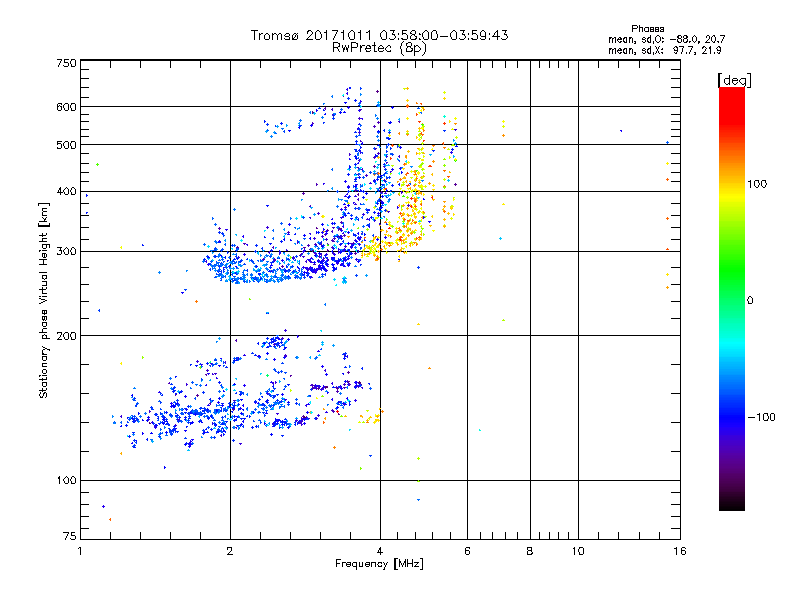Click the x-axis tick label '4'
This screenshot has width=800, height=600.
[x=380, y=551]
